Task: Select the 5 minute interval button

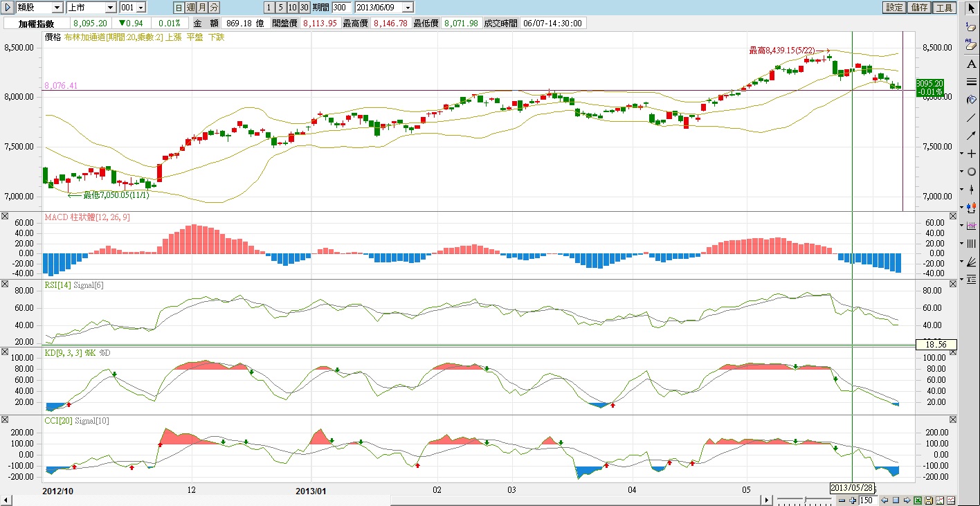Action: point(280,8)
